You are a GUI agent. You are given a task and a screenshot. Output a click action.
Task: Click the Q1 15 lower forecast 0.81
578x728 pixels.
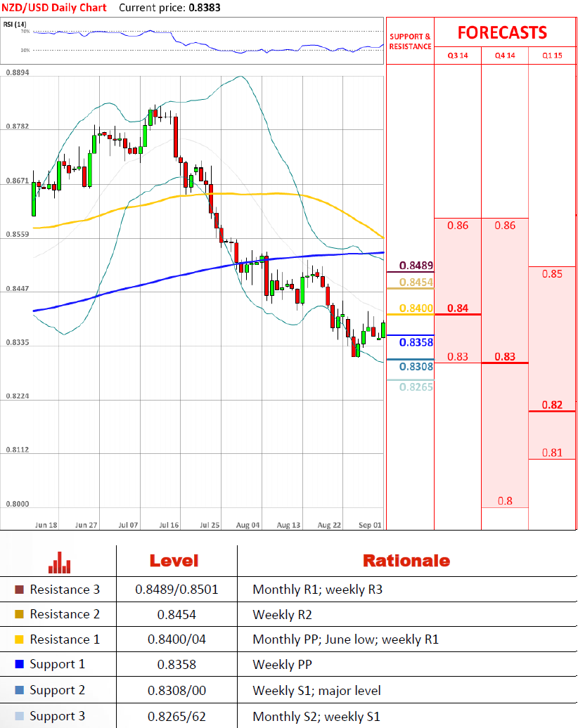click(x=553, y=453)
